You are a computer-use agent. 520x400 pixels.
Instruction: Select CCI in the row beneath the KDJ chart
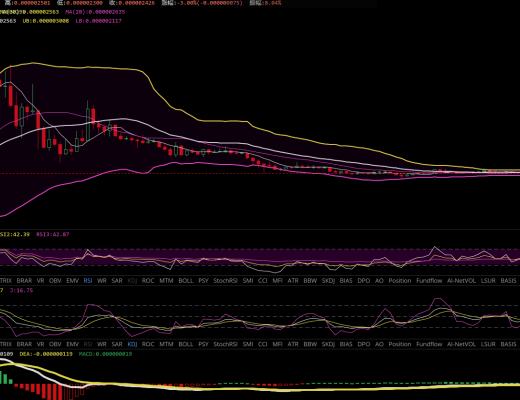pos(263,344)
